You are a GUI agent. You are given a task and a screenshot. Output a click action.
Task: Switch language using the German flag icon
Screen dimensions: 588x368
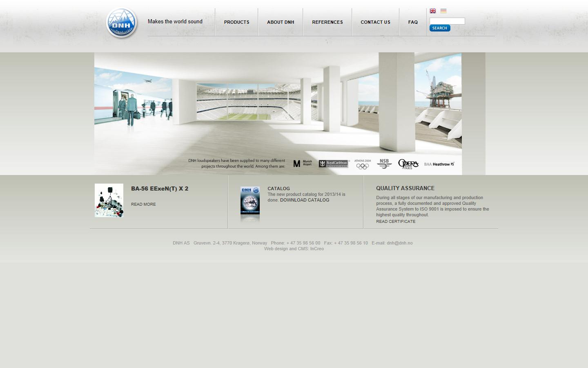(443, 11)
